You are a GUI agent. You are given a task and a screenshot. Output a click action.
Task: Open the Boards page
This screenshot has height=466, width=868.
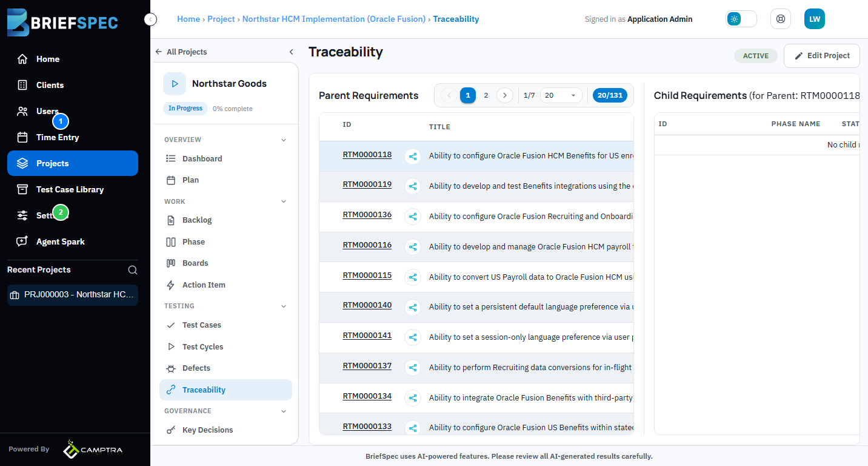click(x=225, y=263)
